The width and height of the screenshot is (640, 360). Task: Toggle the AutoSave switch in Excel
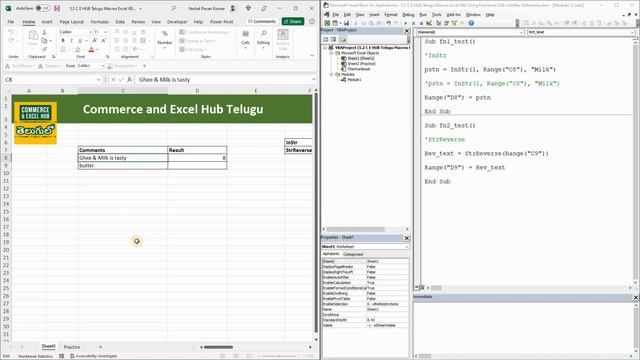pyautogui.click(x=42, y=8)
